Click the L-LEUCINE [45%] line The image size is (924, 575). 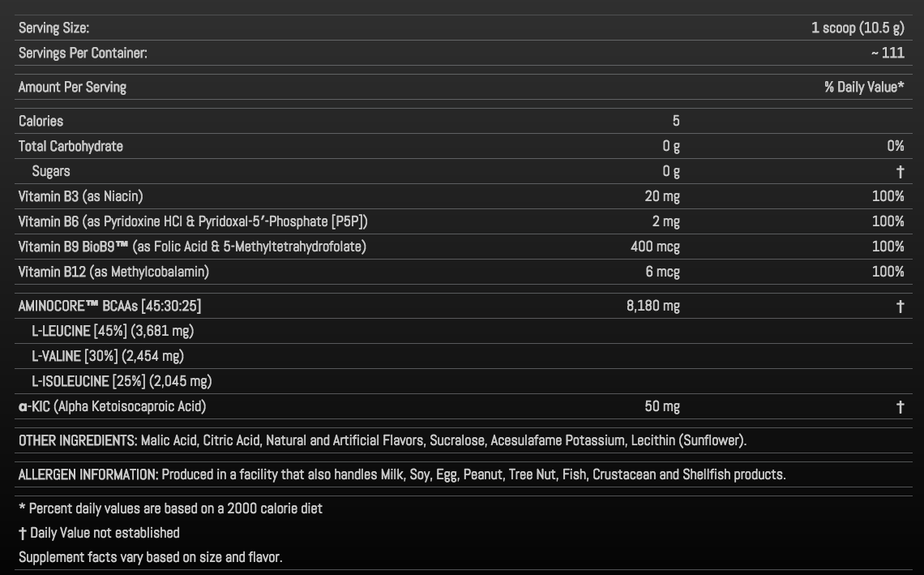point(113,331)
